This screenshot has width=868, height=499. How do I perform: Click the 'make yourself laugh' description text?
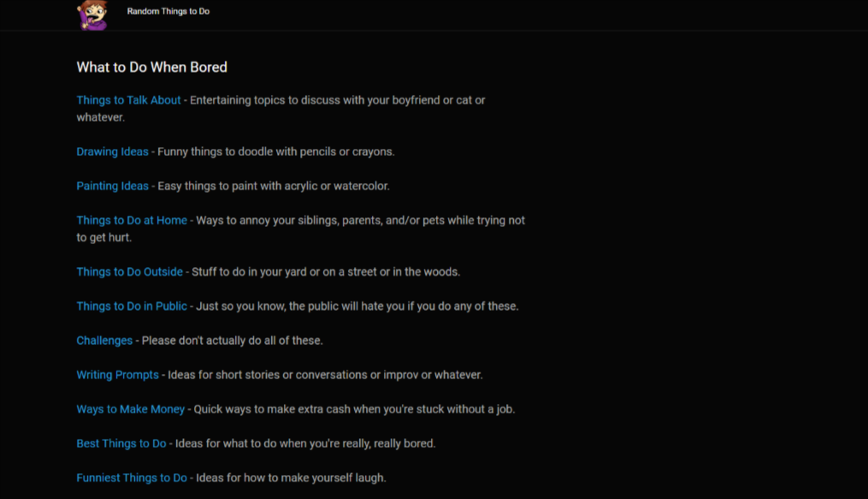[291, 478]
